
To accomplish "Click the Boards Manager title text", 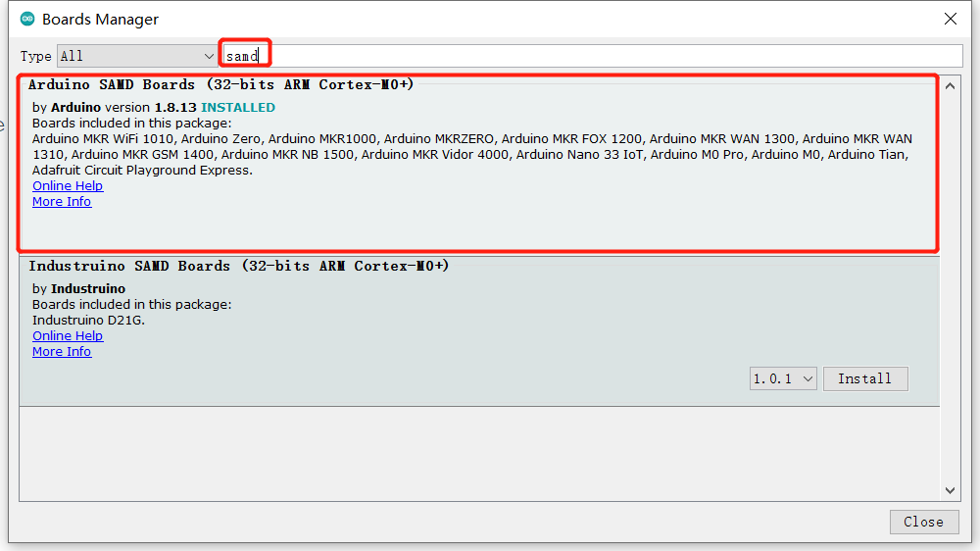I will point(100,20).
